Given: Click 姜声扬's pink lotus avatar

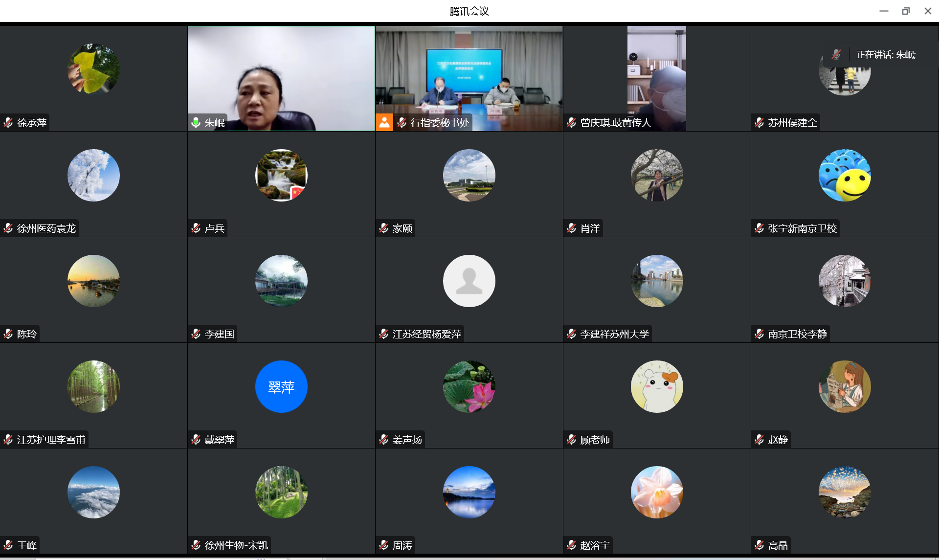Looking at the screenshot, I should [469, 386].
